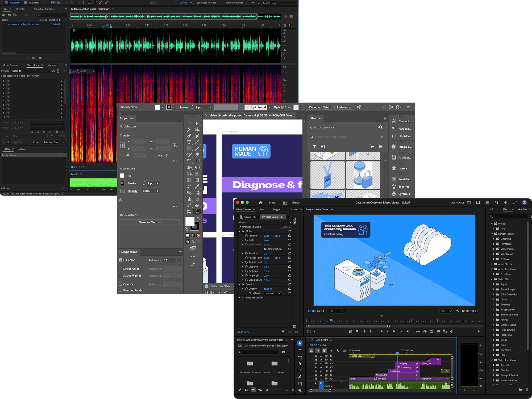Switch to Text tab in Premiere
532x399 pixels.
click(262, 210)
